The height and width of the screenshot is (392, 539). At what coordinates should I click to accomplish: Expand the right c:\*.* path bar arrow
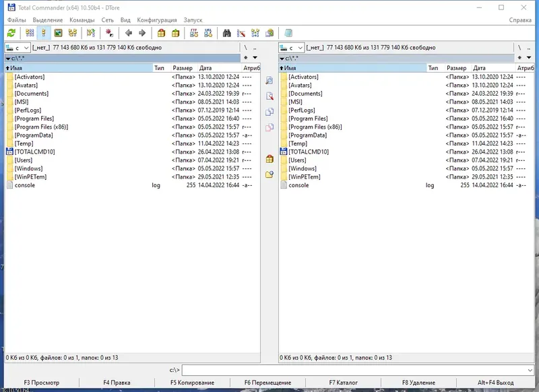tap(282, 59)
